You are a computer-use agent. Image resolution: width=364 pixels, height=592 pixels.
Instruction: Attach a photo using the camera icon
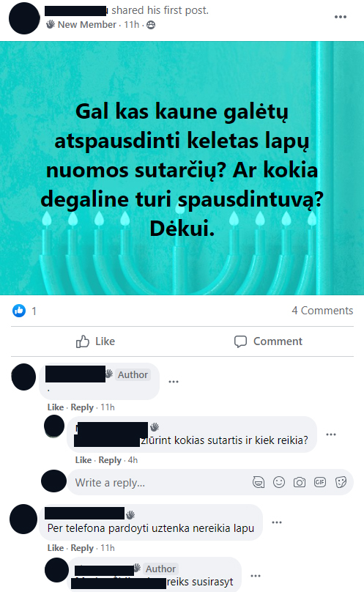pos(300,482)
